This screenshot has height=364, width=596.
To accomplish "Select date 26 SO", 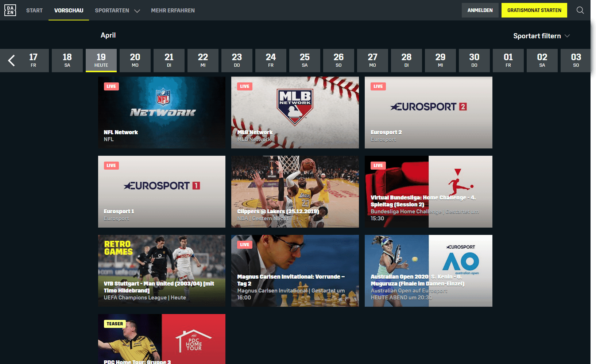I will [338, 61].
